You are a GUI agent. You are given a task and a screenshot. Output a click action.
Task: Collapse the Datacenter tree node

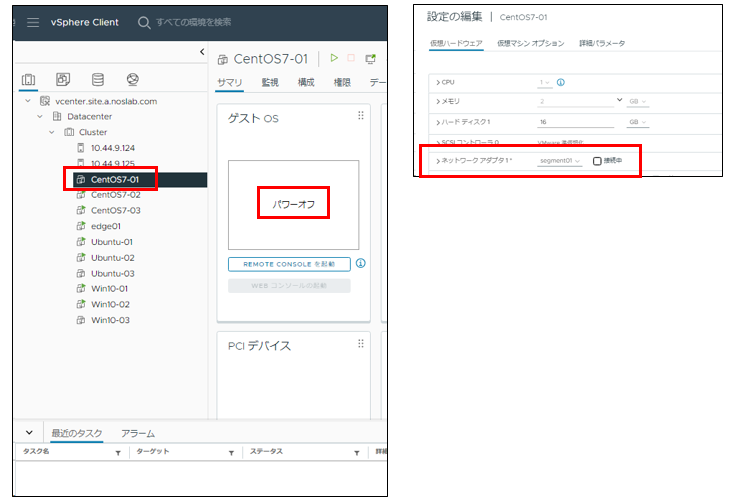tap(40, 116)
